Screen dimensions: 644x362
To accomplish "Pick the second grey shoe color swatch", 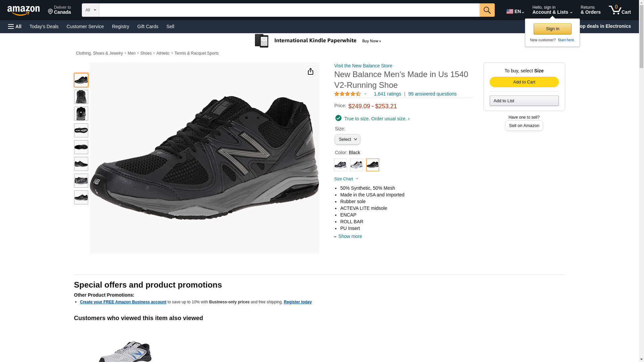I will (x=356, y=165).
